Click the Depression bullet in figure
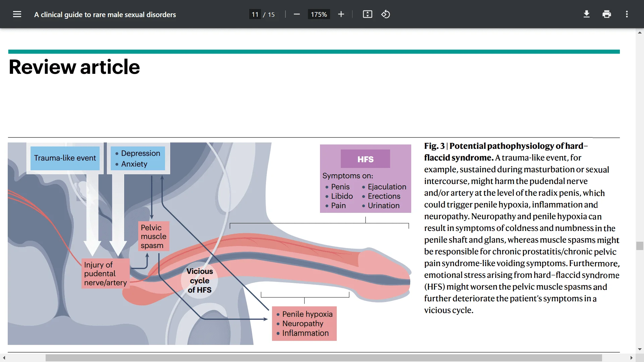Image resolution: width=644 pixels, height=362 pixels. click(141, 153)
